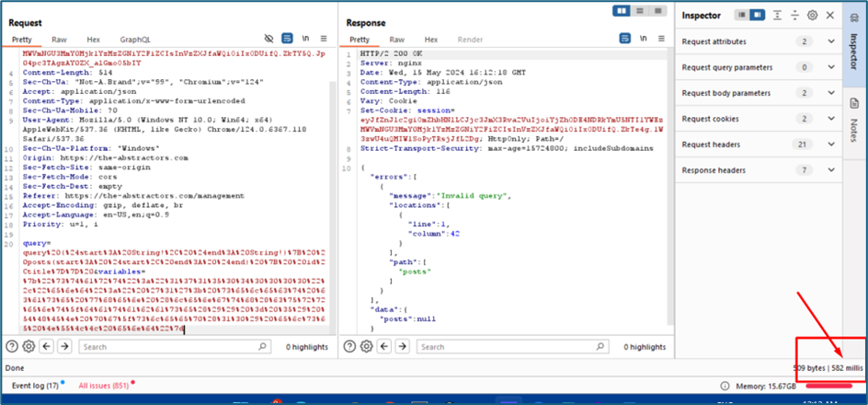Screen dimensions: 868x405
Task: Click the 'Memory: 15.67GB' text
Action: (766, 387)
